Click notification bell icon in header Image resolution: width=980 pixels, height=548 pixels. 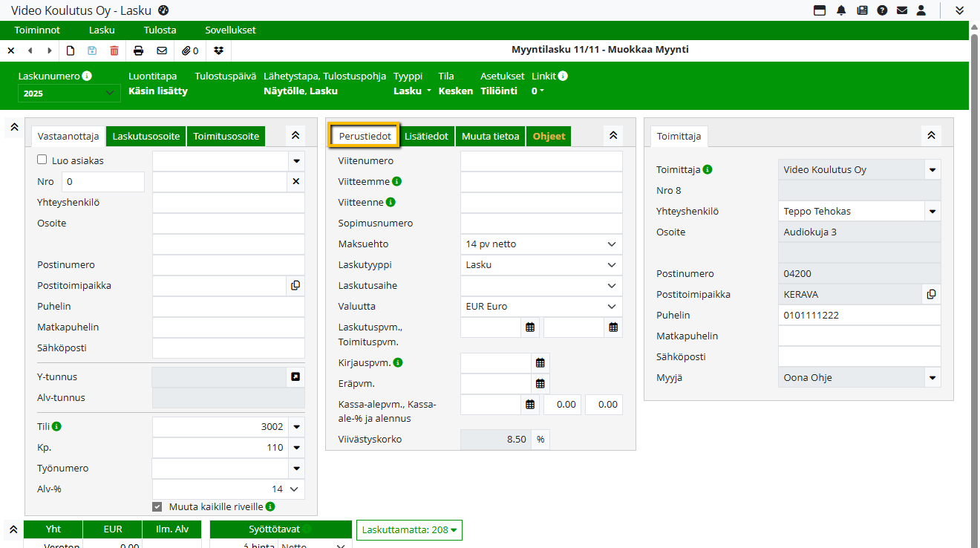click(x=841, y=10)
